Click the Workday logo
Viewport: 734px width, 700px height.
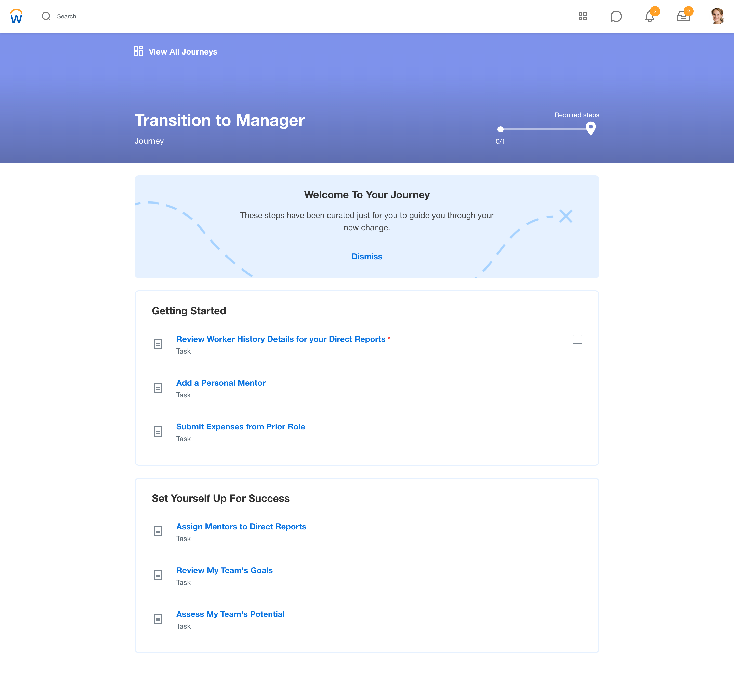click(16, 16)
